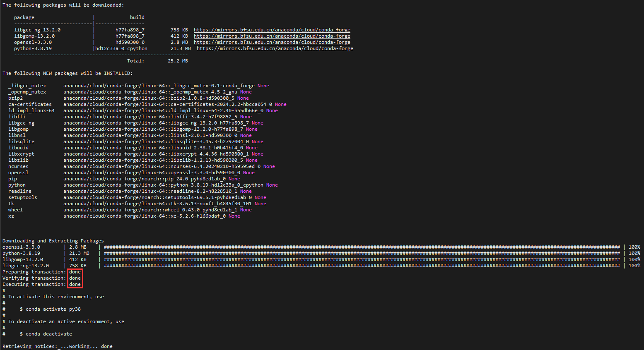Click '# To activate this environment, use' line
The width and height of the screenshot is (644, 350).
click(x=53, y=297)
